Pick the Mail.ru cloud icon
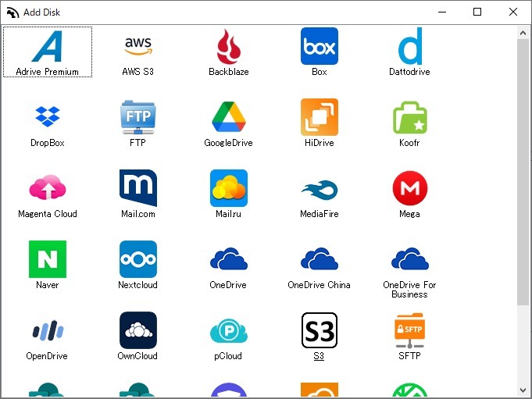The width and height of the screenshot is (532, 399). coord(229,188)
